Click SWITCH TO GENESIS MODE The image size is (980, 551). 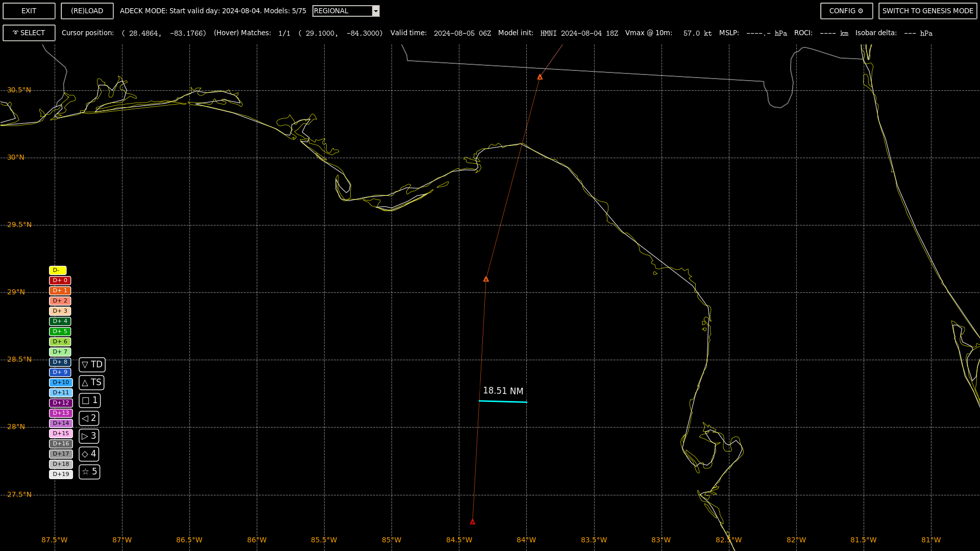tap(927, 11)
